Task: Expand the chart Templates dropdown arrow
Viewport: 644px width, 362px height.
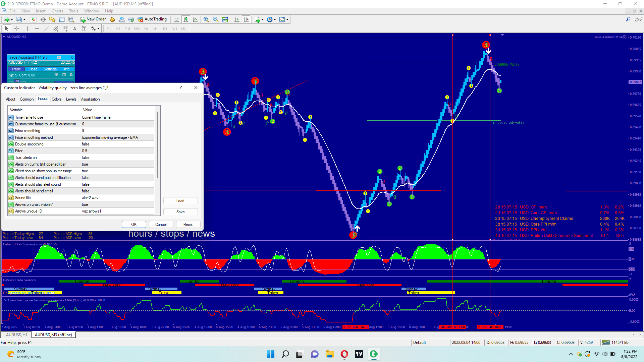Action: pos(287,20)
